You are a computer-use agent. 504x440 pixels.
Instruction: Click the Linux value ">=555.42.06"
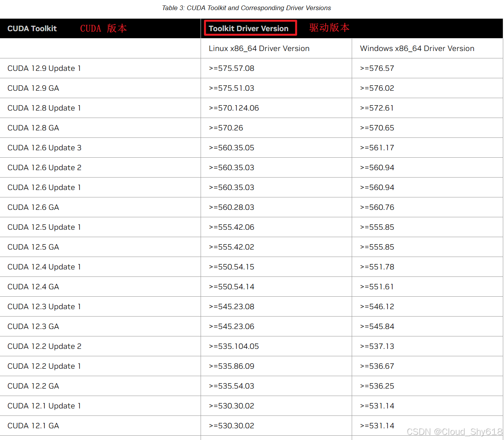point(231,227)
